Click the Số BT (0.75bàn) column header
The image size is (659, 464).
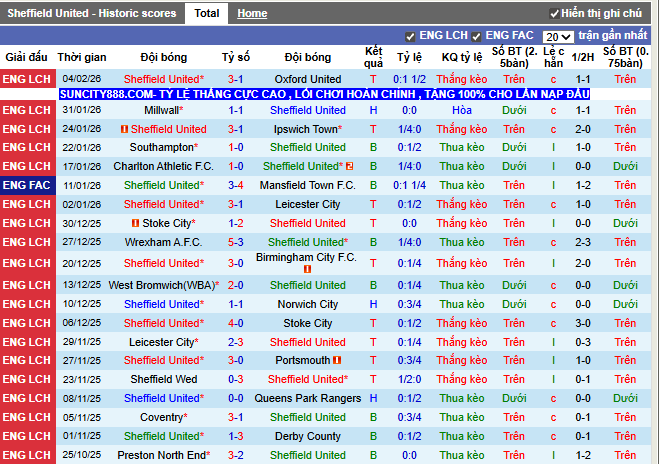coord(625,57)
